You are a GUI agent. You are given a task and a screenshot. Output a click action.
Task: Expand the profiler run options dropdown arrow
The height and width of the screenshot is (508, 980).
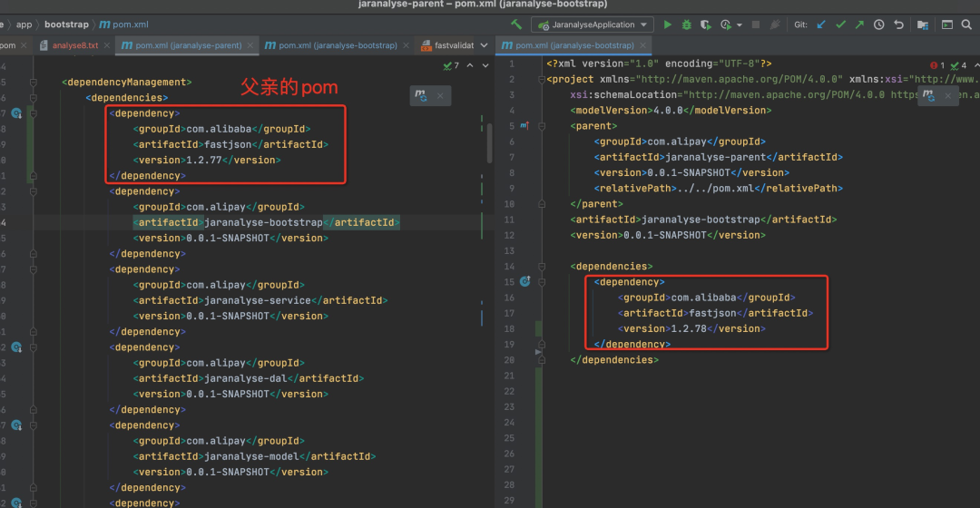pos(740,25)
